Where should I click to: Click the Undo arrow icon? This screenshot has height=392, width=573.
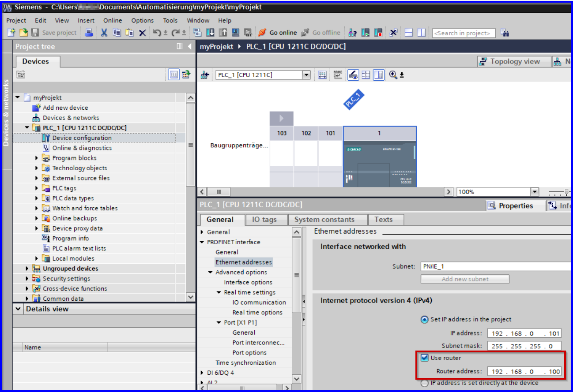[157, 33]
